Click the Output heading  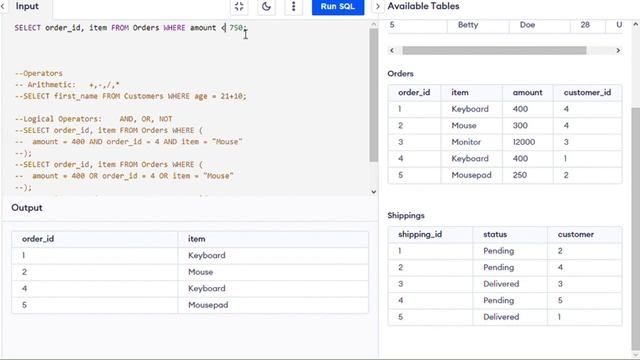[x=27, y=207]
